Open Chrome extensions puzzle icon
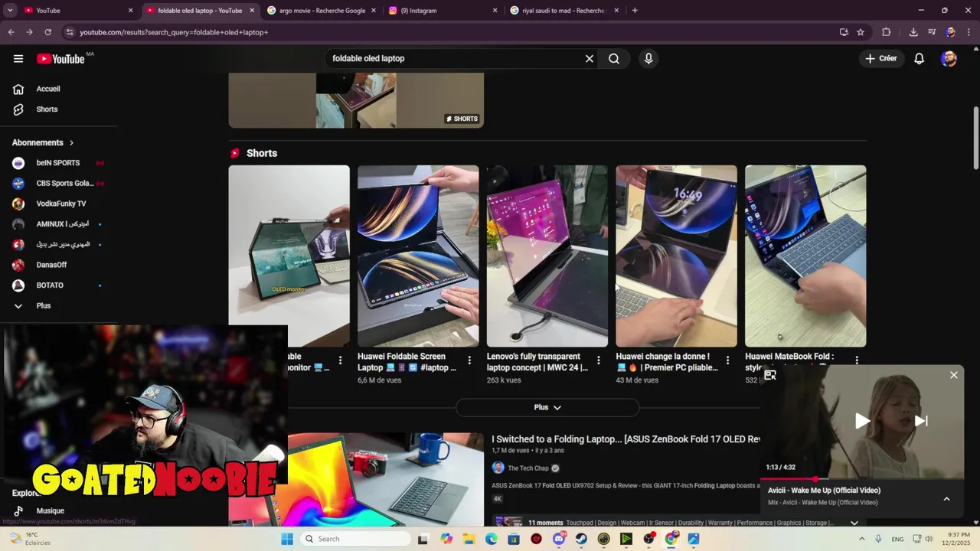The width and height of the screenshot is (980, 551). (887, 32)
